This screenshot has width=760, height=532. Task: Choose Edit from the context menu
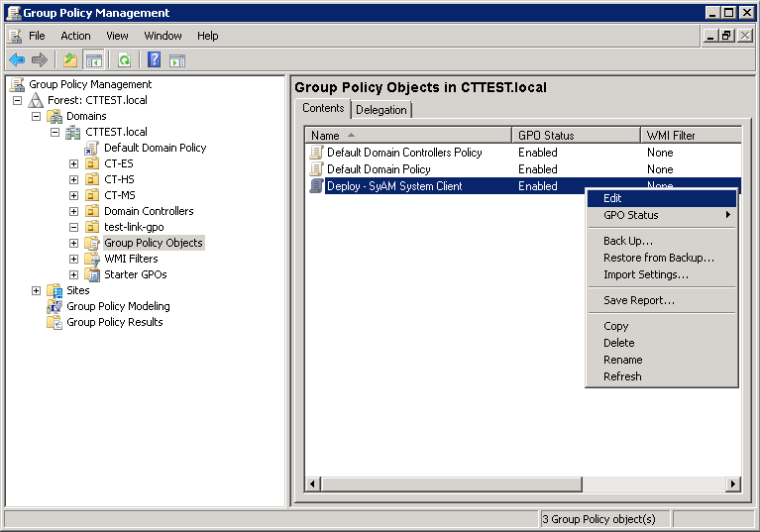click(x=612, y=198)
